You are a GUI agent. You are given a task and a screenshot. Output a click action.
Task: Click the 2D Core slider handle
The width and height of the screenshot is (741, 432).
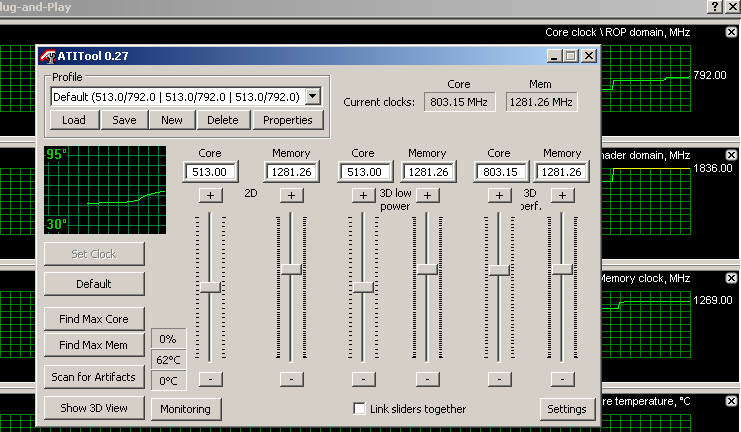click(210, 287)
